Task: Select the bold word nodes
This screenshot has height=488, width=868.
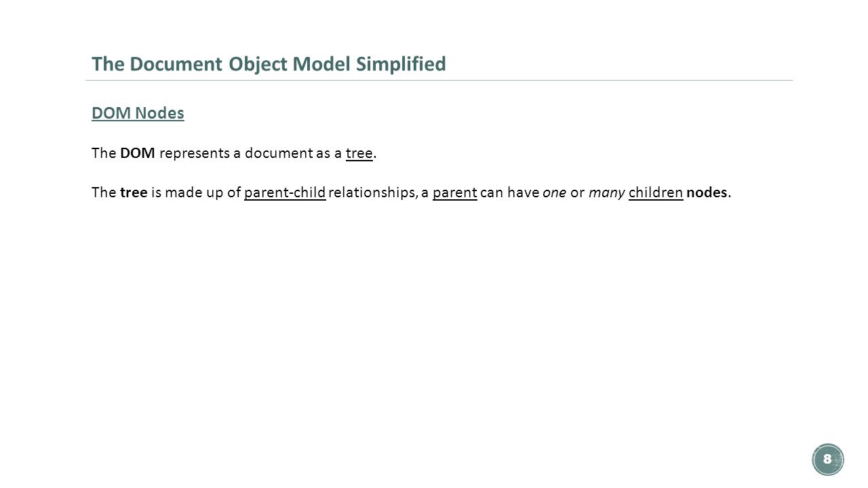Action: [x=707, y=192]
